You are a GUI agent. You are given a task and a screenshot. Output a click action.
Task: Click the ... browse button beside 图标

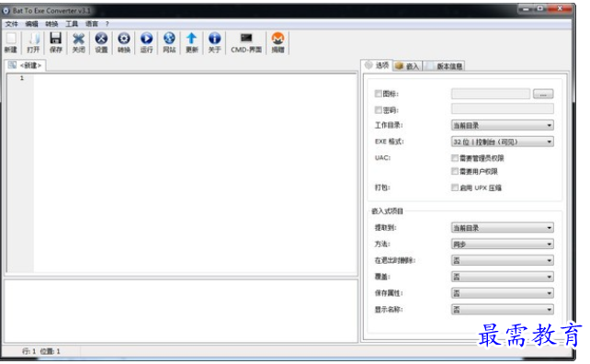(543, 94)
